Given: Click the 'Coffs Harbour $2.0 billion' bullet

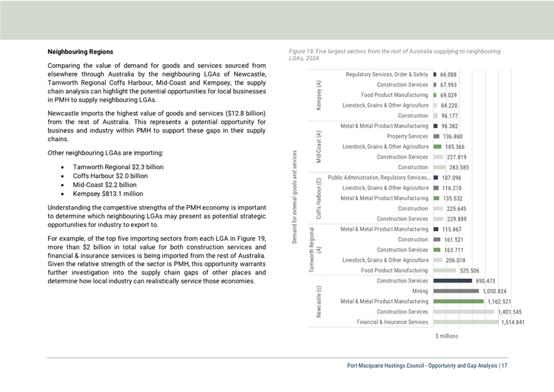Looking at the screenshot, I should [x=110, y=176].
